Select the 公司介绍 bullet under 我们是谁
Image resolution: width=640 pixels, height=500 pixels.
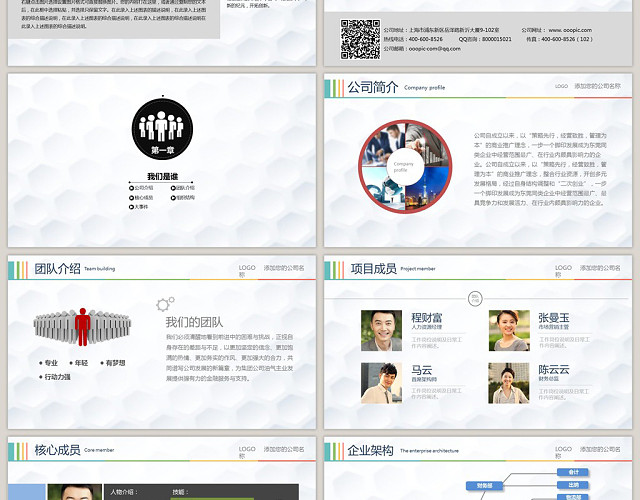pyautogui.click(x=141, y=188)
